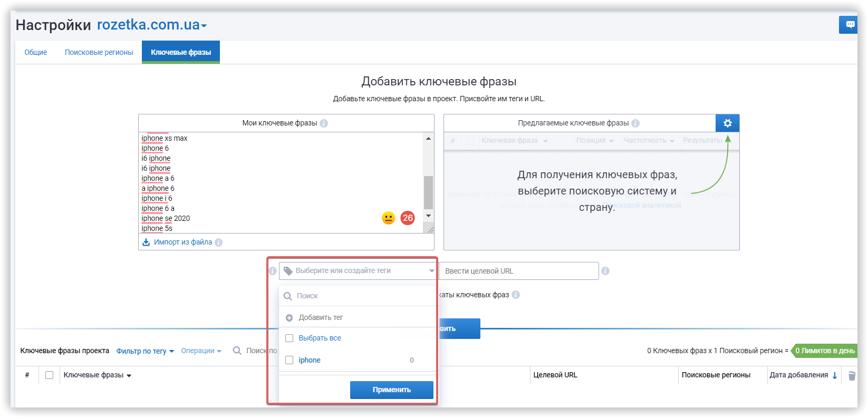This screenshot has height=418, width=868.
Task: Click the Целевой URL column header
Action: pyautogui.click(x=555, y=375)
